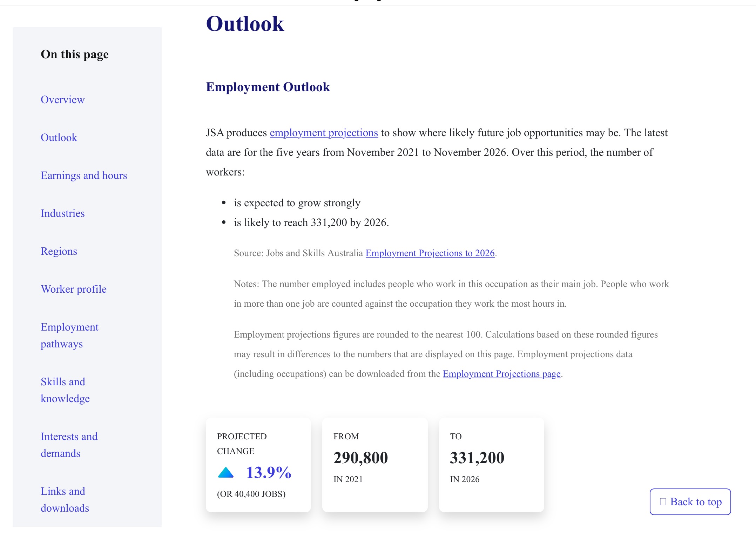Click the IN 2026 label
The height and width of the screenshot is (539, 756).
click(465, 479)
